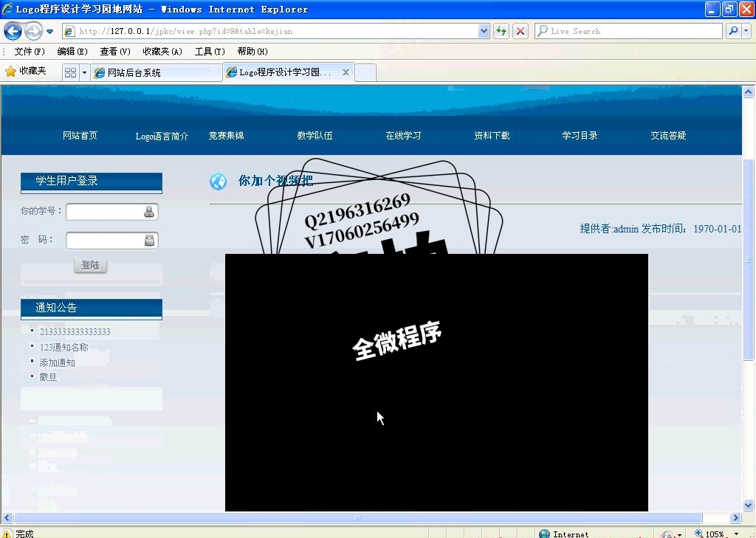Open the 教学队伍 page

[x=315, y=136]
